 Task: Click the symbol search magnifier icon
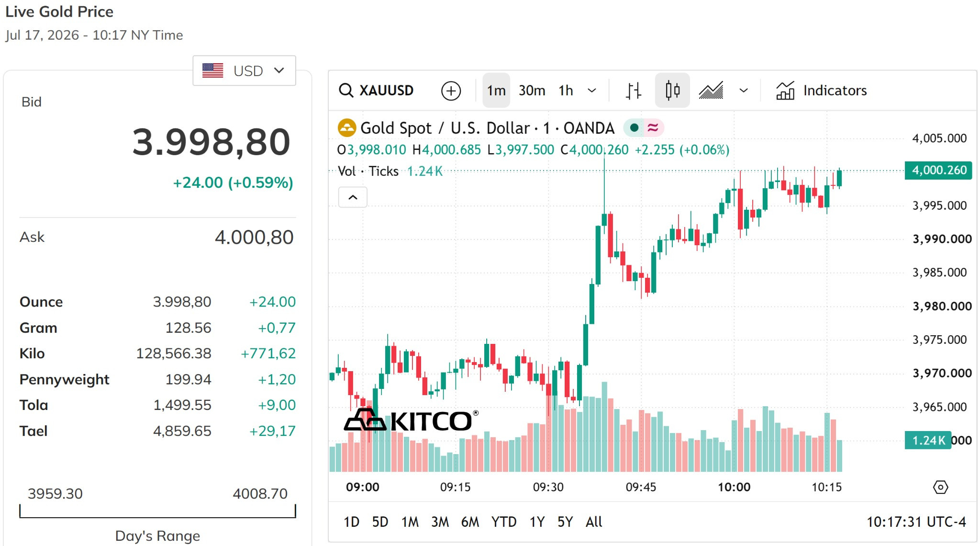(345, 90)
